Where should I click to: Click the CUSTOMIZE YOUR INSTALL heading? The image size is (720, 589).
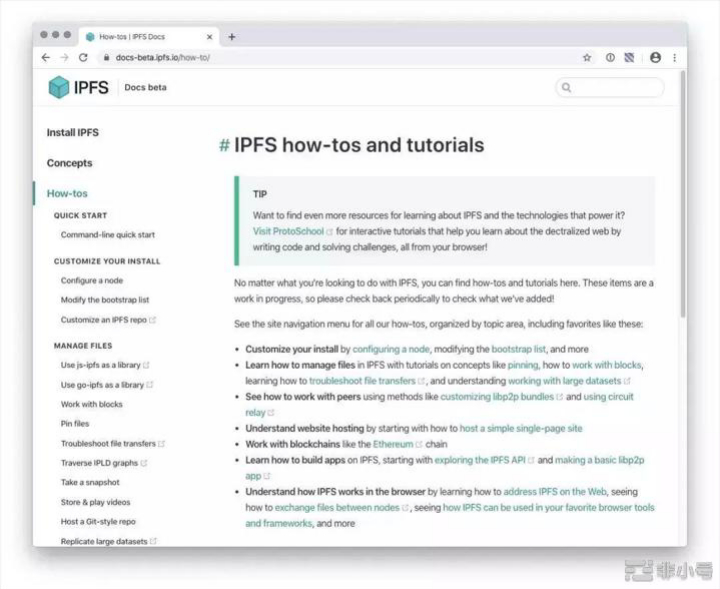(107, 261)
